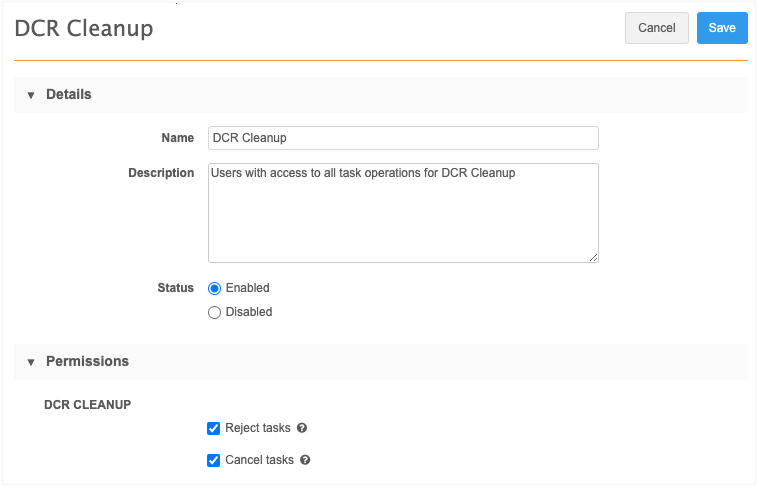Click the Details section header text
The height and width of the screenshot is (488, 759).
(x=69, y=95)
